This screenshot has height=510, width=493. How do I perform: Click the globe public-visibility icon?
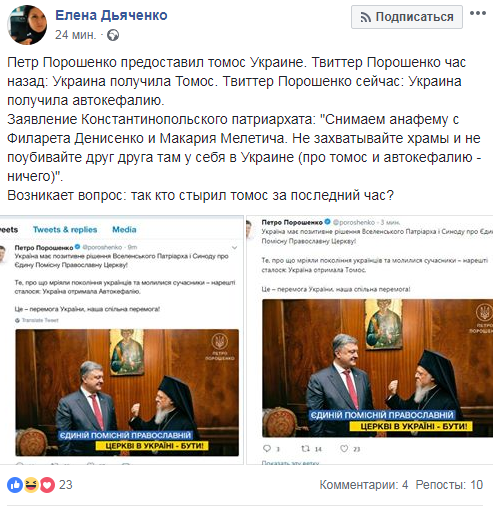(113, 35)
